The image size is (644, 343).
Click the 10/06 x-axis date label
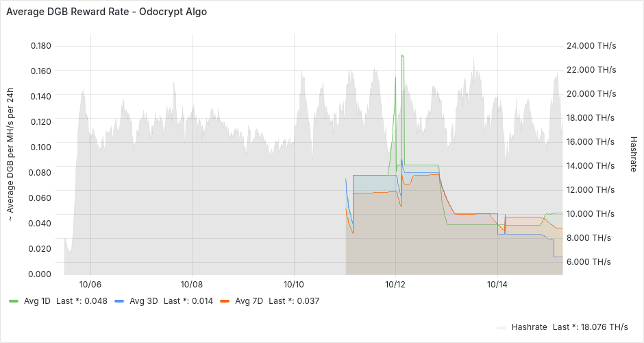(x=90, y=284)
